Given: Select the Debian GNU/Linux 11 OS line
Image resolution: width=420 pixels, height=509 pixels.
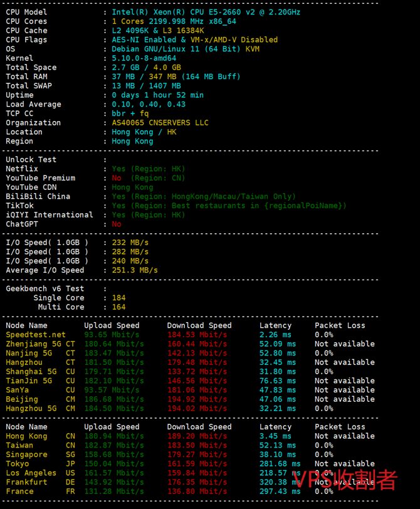Looking at the screenshot, I should [186, 49].
